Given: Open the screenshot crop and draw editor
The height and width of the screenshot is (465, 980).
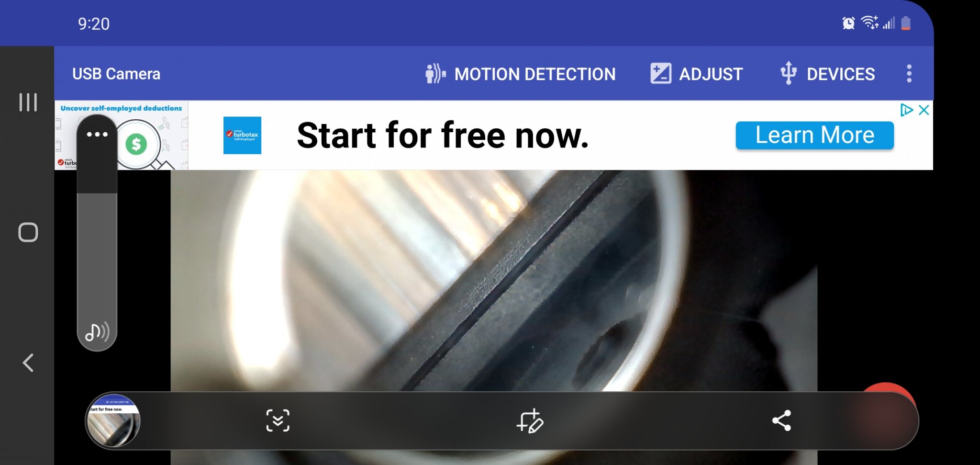Looking at the screenshot, I should [530, 420].
